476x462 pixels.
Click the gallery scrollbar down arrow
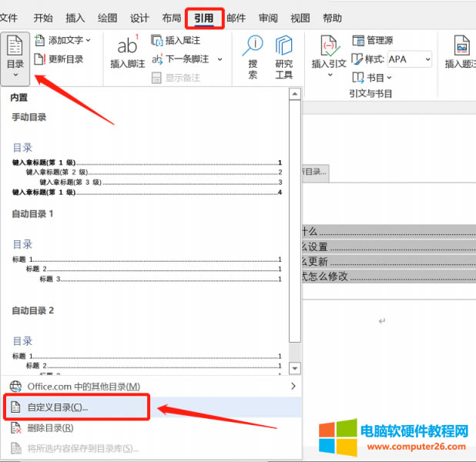pyautogui.click(x=294, y=369)
